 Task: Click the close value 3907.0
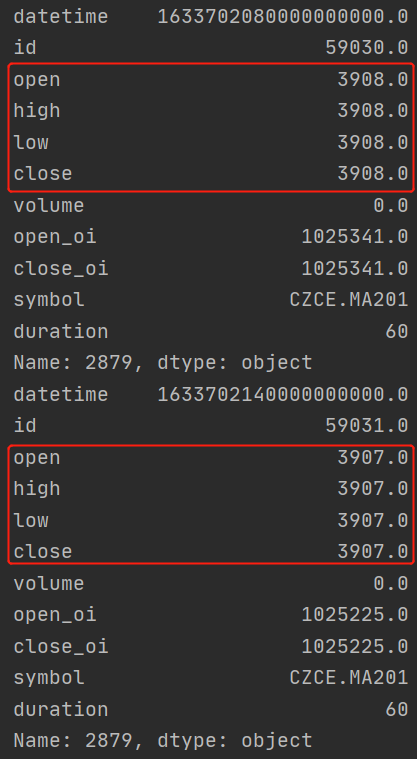click(x=373, y=552)
